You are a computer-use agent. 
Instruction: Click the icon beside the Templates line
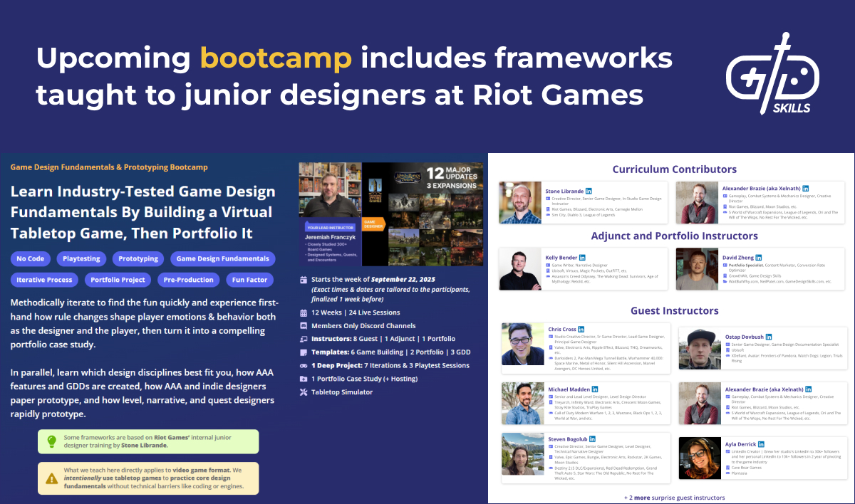pos(304,352)
